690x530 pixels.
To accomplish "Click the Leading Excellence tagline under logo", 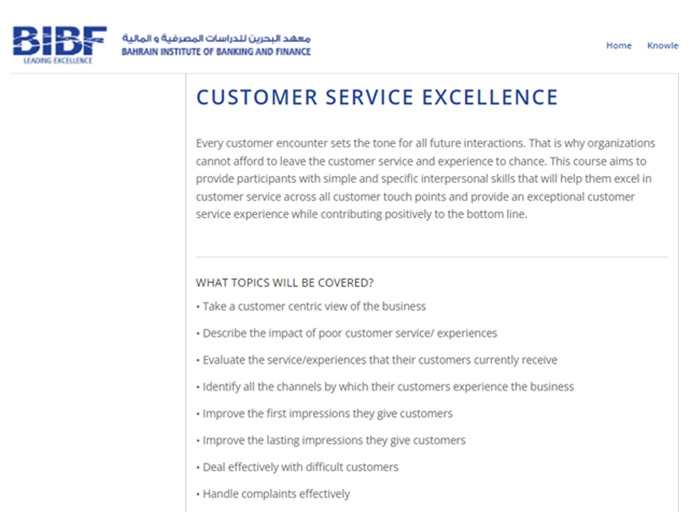I will (58, 60).
